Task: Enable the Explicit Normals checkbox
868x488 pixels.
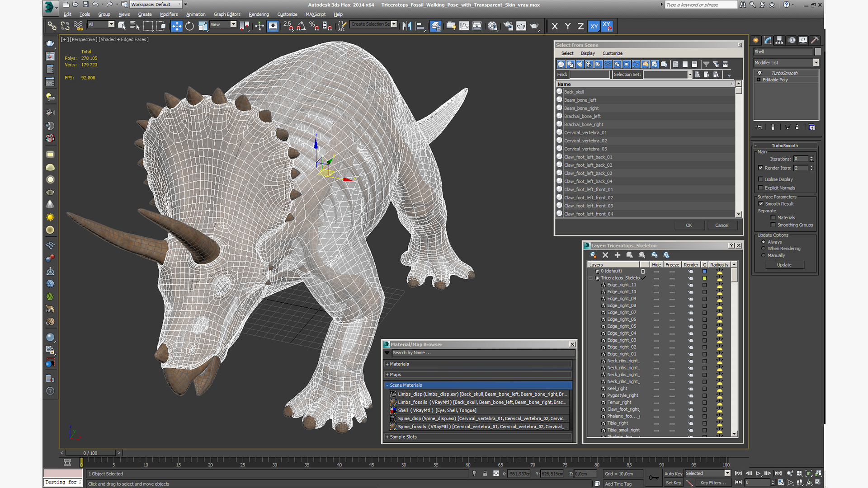Action: click(760, 188)
